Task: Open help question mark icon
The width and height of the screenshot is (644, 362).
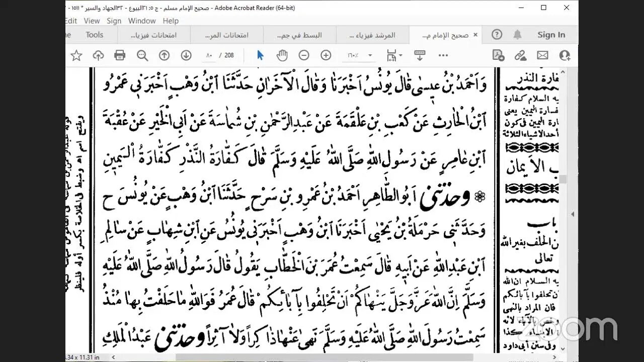Action: coord(497,35)
